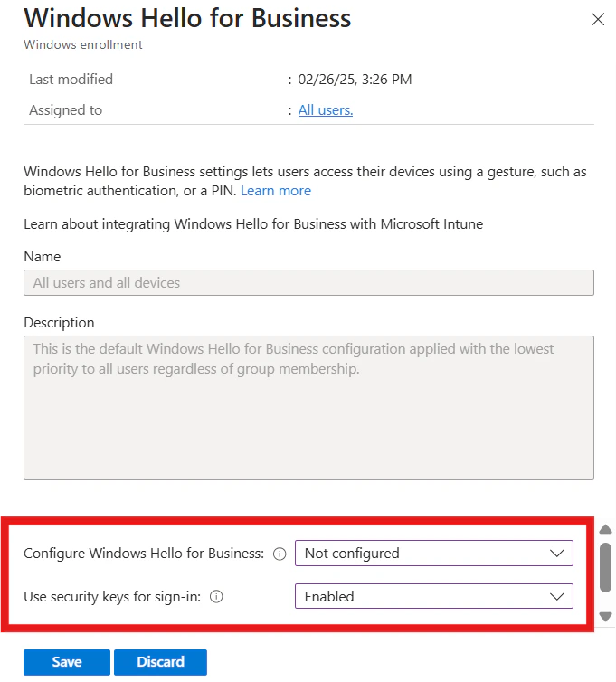Open Use security keys for sign-in dropdown
The width and height of the screenshot is (616, 682).
[433, 596]
